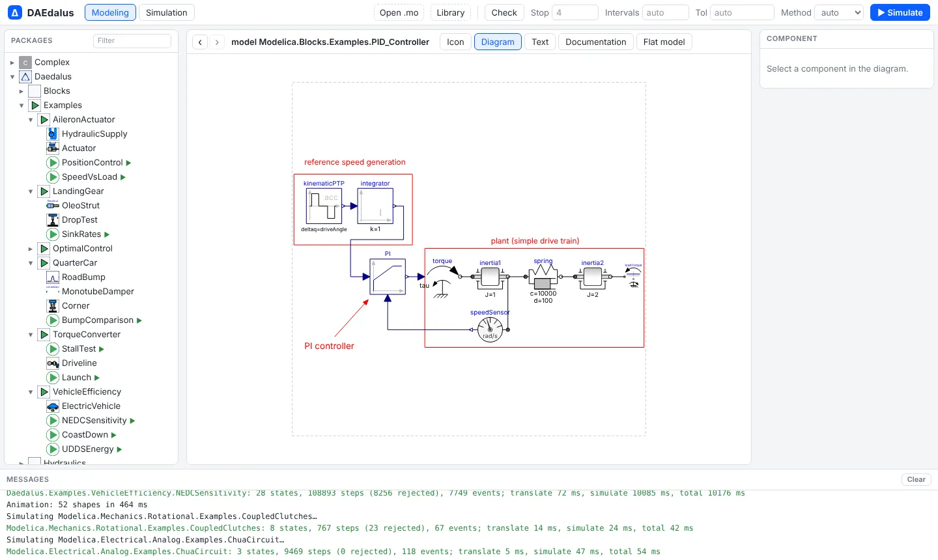The height and width of the screenshot is (560, 938).
Task: Click the MonotubeDamper model icon
Action: tap(53, 292)
